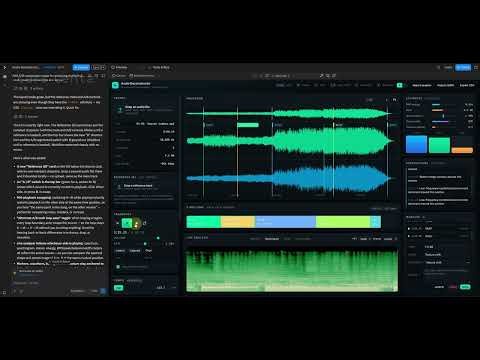Viewport: 480px width, 360px height.
Task: Click the blue button at top-right corner
Action: coord(463,67)
